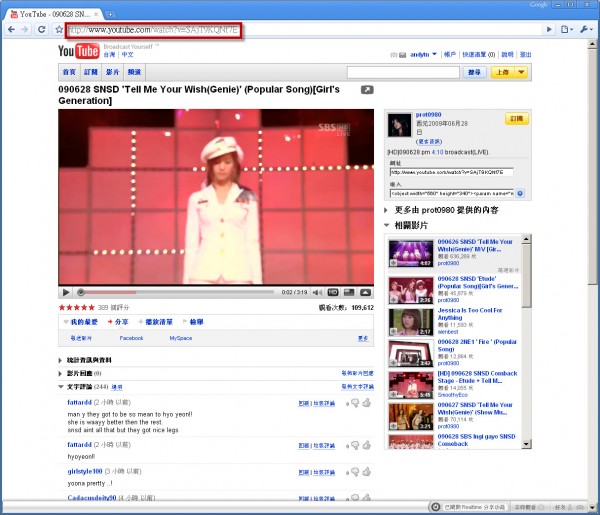
Task: Click the blue search button
Action: (x=474, y=72)
